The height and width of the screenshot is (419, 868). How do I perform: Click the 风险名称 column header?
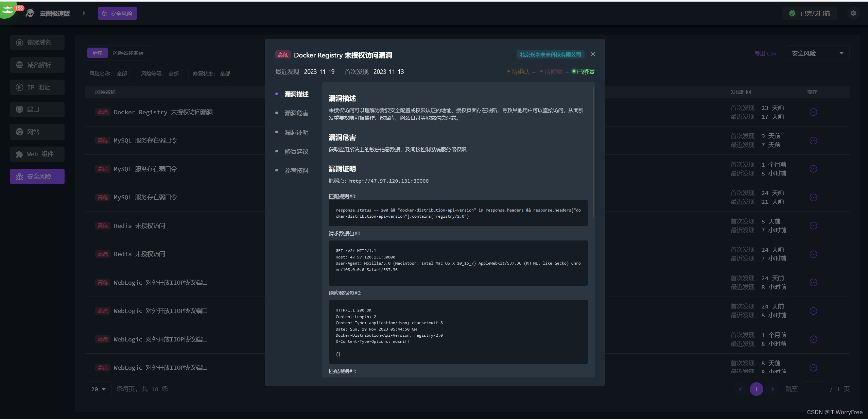point(105,92)
